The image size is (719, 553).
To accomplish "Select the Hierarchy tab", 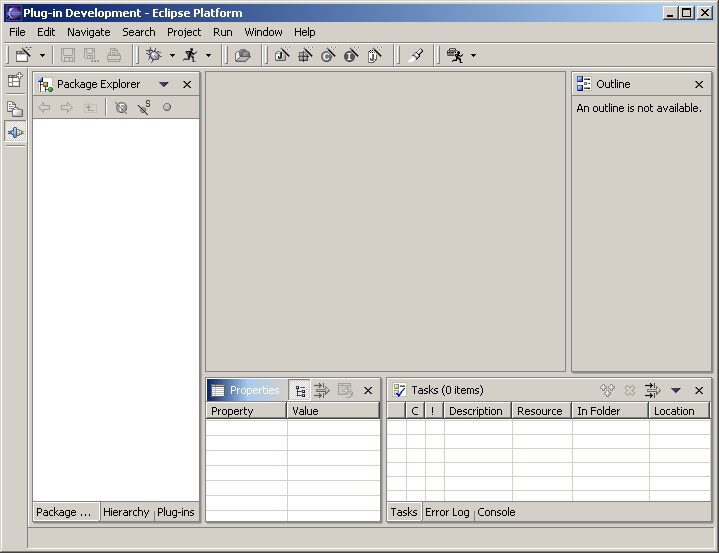I will [x=125, y=512].
